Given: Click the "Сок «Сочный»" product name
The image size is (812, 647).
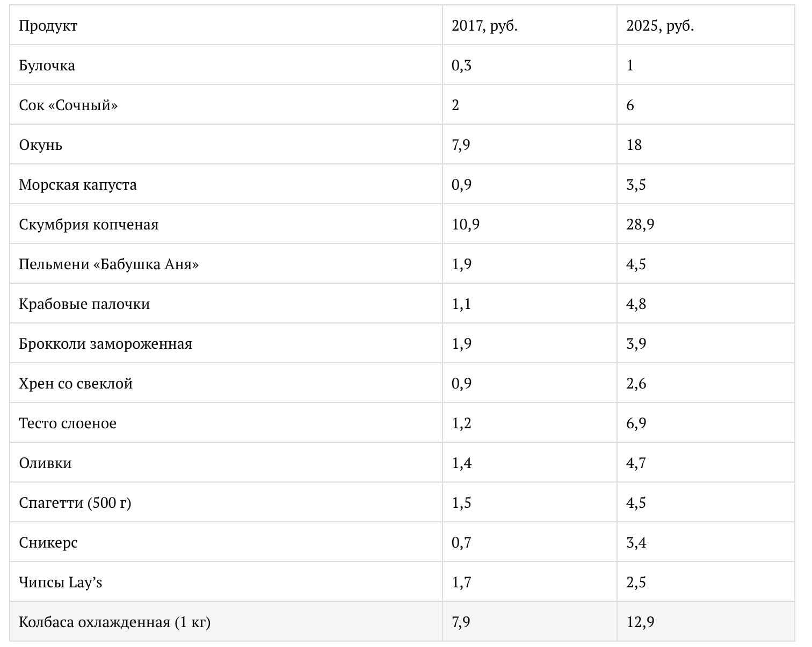Looking at the screenshot, I should point(68,105).
